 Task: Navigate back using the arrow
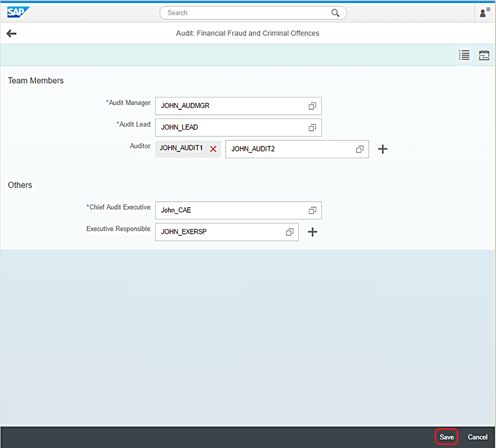click(11, 33)
